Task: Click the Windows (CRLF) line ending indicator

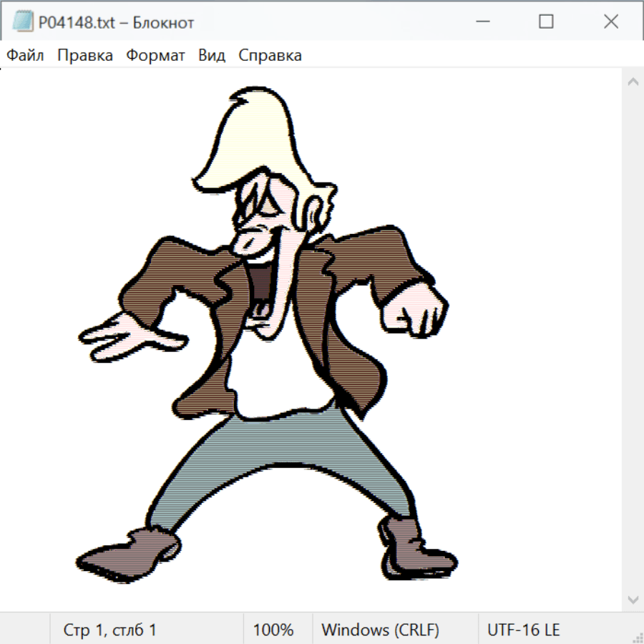Action: tap(380, 630)
